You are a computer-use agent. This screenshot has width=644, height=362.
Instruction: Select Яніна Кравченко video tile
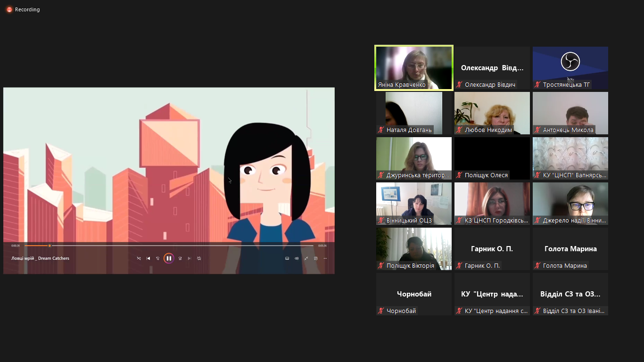coord(414,67)
